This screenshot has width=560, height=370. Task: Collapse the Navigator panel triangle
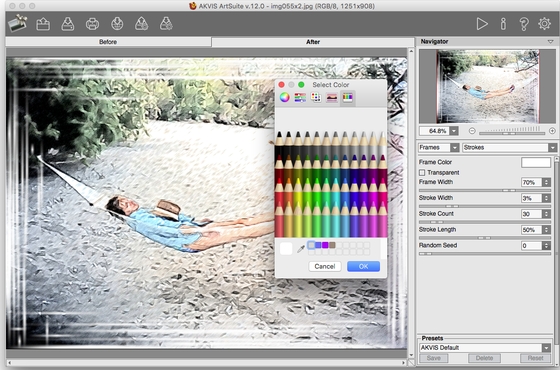tap(550, 42)
